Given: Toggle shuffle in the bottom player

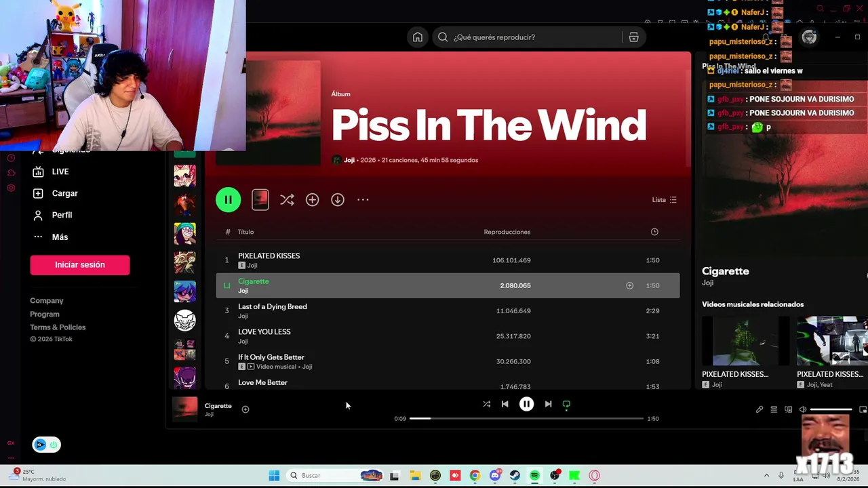Looking at the screenshot, I should coord(486,404).
